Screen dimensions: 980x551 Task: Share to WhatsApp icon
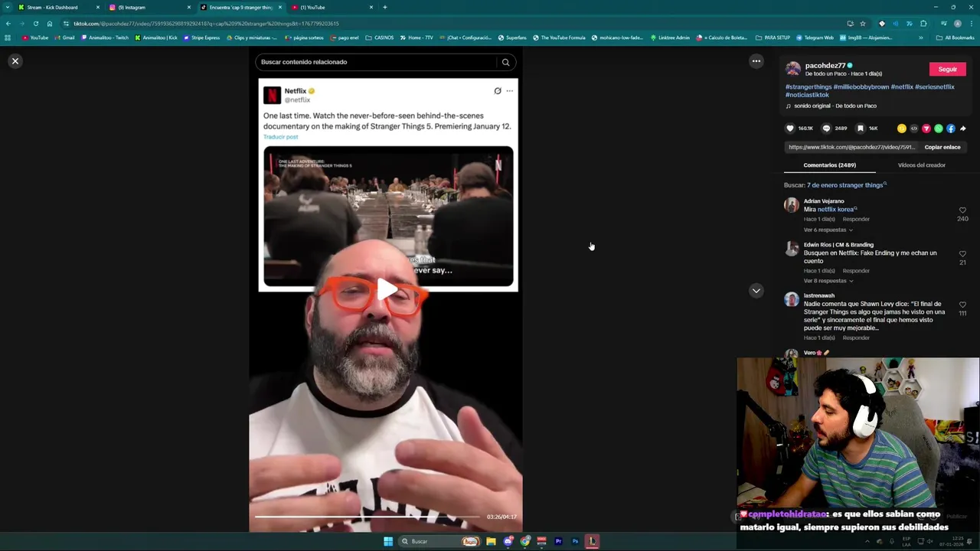[938, 129]
